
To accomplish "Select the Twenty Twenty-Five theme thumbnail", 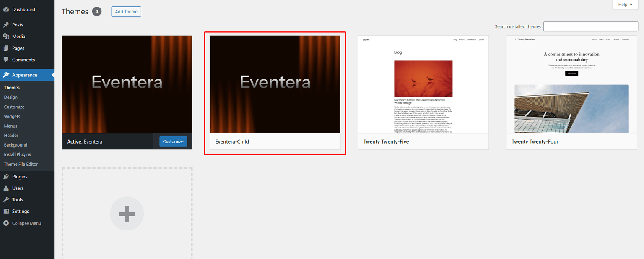I will [x=423, y=84].
